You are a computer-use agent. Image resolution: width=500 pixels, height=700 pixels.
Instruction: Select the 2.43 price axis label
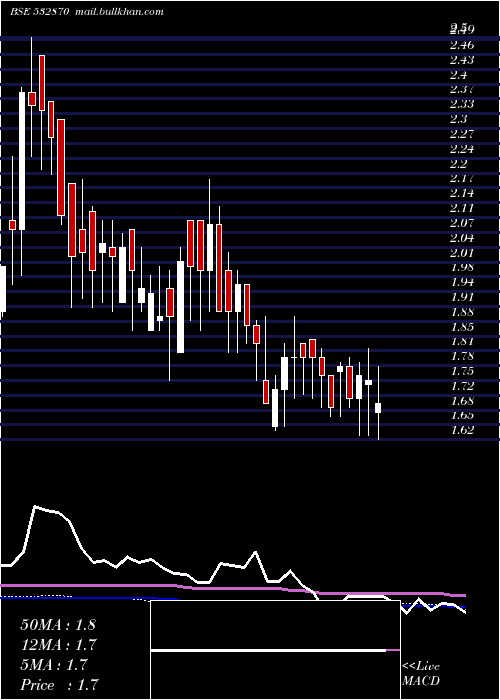[x=462, y=60]
